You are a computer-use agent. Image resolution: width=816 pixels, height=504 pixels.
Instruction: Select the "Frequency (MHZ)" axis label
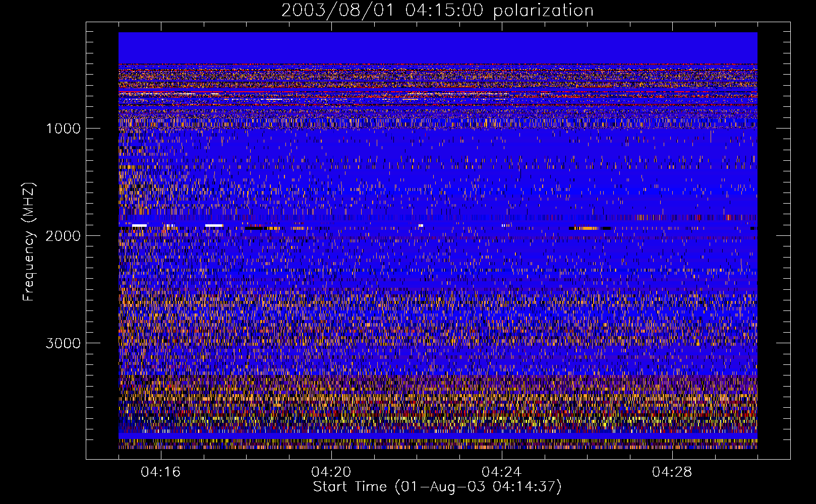pyautogui.click(x=29, y=242)
